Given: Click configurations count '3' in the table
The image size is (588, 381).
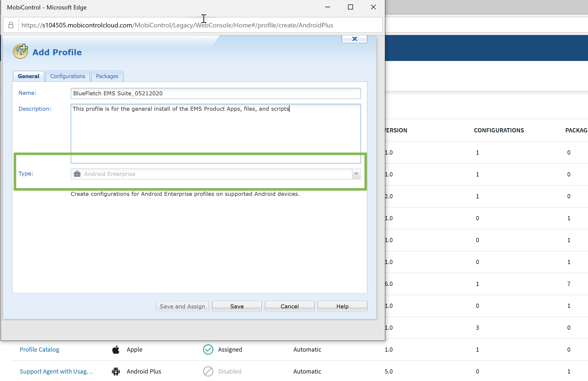Looking at the screenshot, I should [x=477, y=327].
